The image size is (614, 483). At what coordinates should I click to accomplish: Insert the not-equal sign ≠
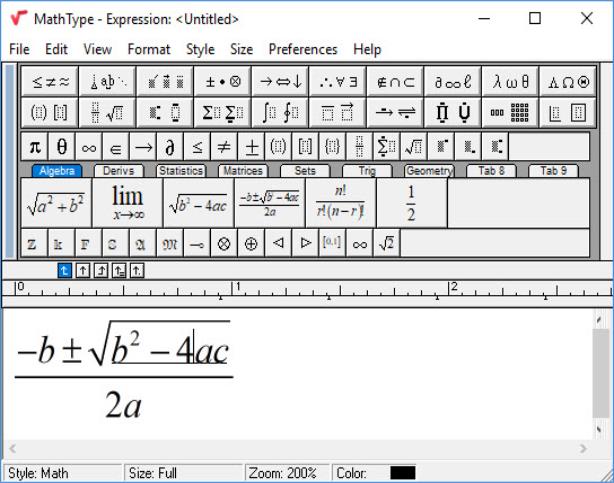pyautogui.click(x=224, y=147)
